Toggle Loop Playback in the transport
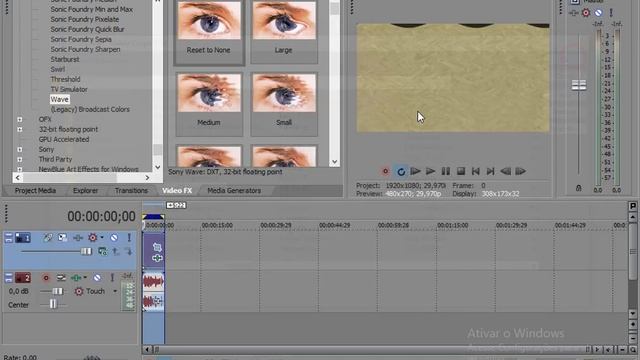This screenshot has width=640, height=360. tap(401, 171)
